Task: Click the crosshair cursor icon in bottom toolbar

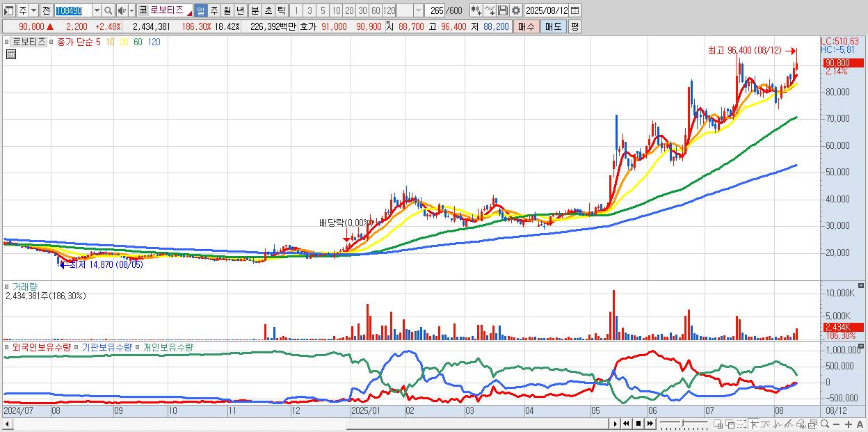Action: click(x=754, y=424)
